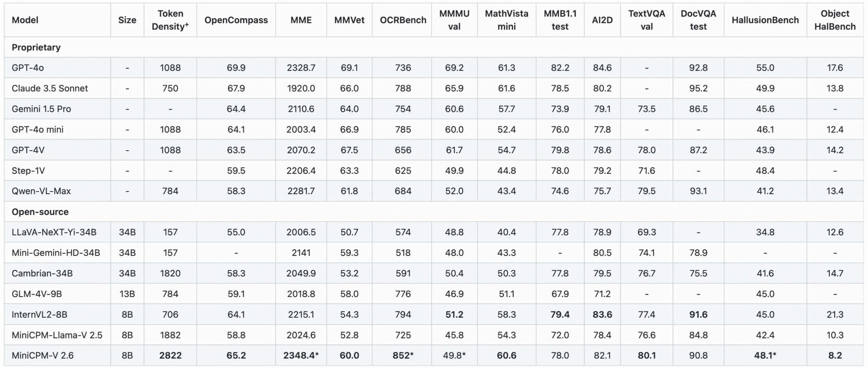Click the LLaVA-NeXT-Yi-34B model name

(x=54, y=232)
